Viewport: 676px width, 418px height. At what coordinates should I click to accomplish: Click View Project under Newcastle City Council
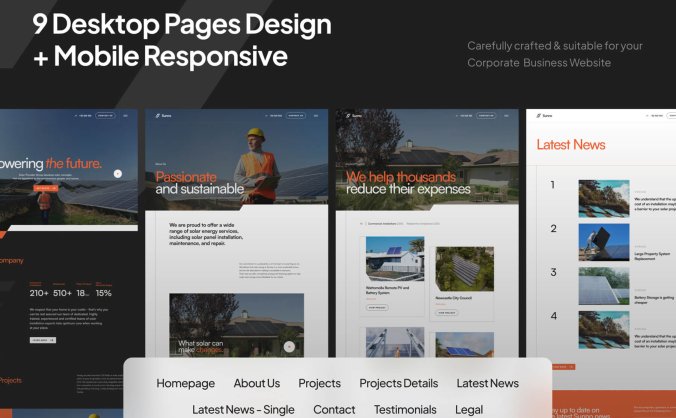(x=446, y=313)
